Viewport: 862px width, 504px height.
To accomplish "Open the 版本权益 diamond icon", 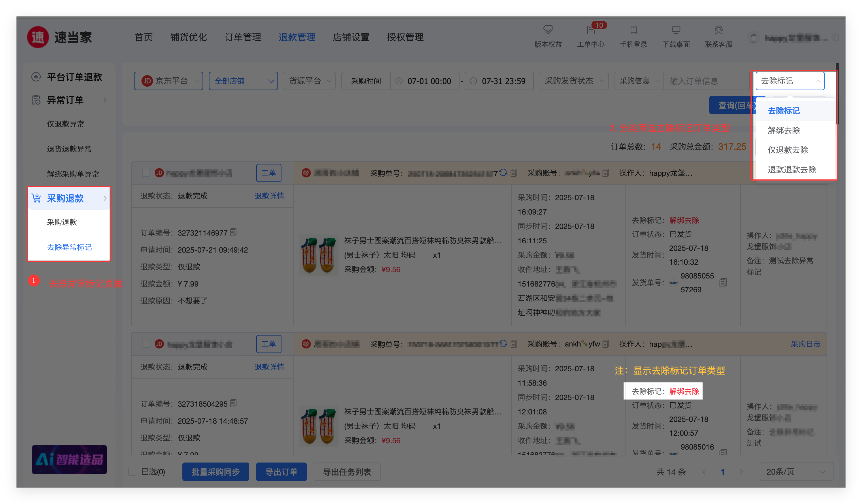I will coord(548,30).
